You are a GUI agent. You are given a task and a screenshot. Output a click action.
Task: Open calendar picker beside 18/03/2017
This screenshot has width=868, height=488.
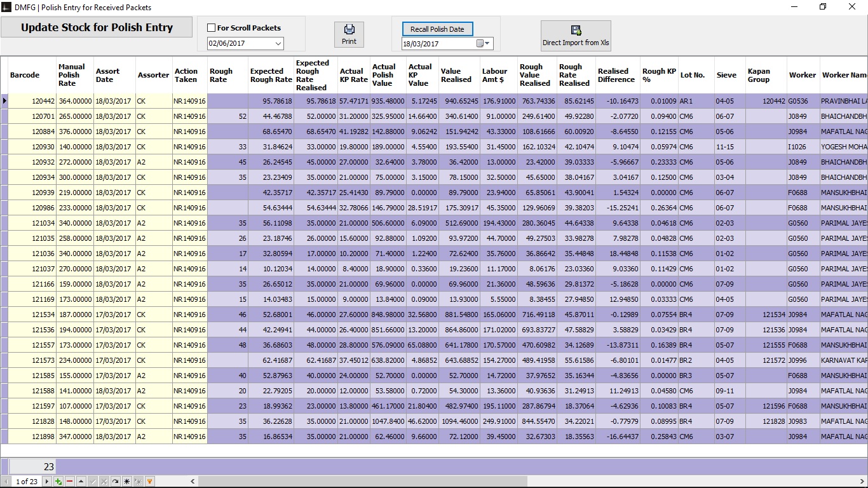[x=480, y=44]
